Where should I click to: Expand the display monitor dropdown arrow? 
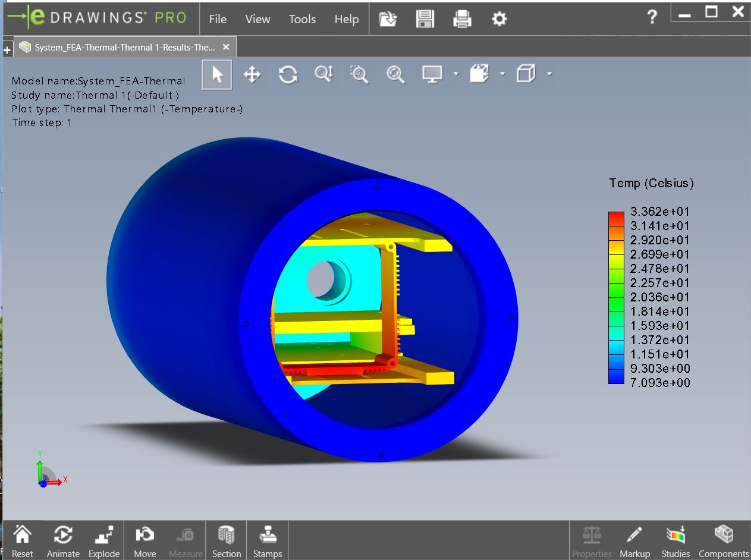point(455,74)
